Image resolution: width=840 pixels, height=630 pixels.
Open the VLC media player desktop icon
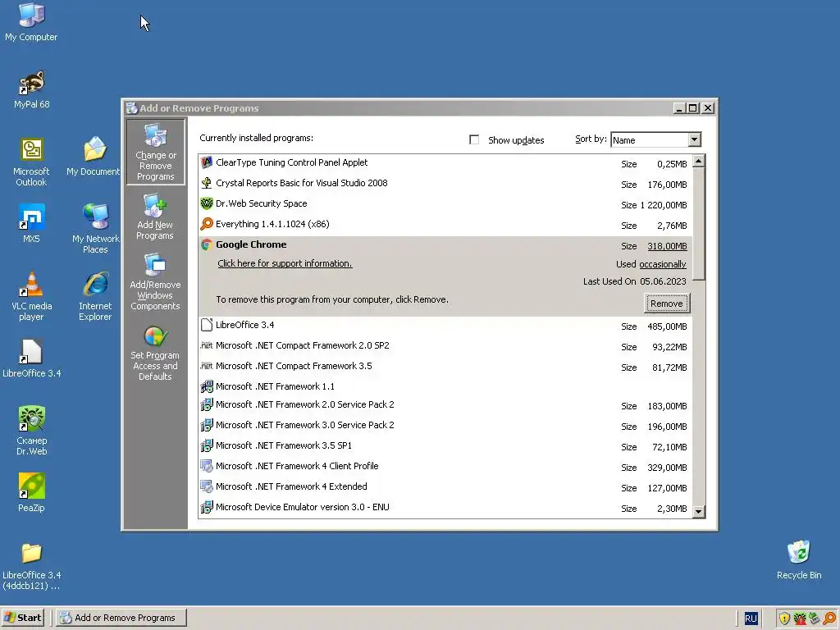point(31,296)
